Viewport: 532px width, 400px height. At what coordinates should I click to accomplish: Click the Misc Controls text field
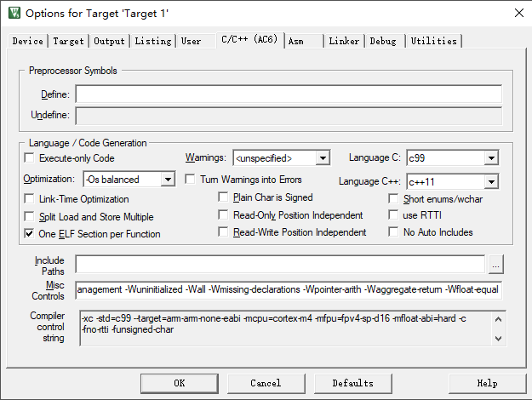(288, 290)
